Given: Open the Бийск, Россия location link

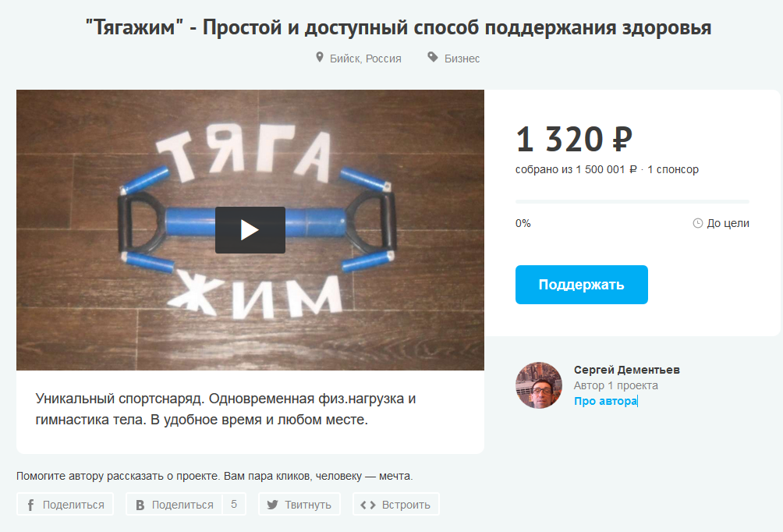Looking at the screenshot, I should click(366, 59).
